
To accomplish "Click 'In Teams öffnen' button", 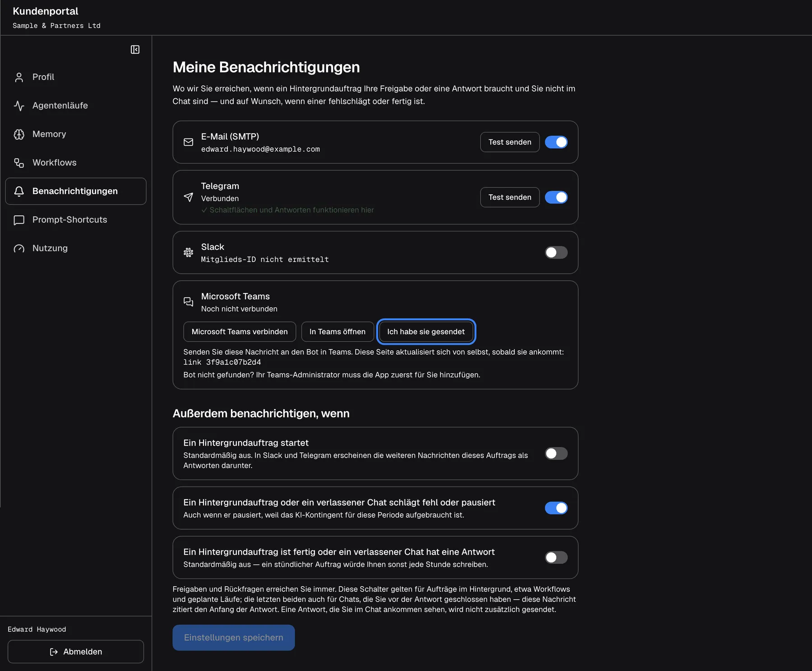I will tap(337, 331).
